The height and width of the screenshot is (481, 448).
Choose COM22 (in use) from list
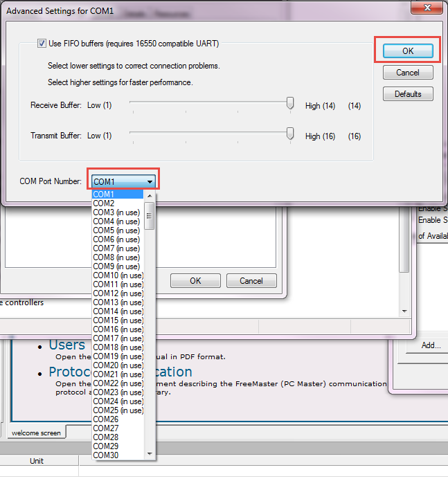[118, 383]
